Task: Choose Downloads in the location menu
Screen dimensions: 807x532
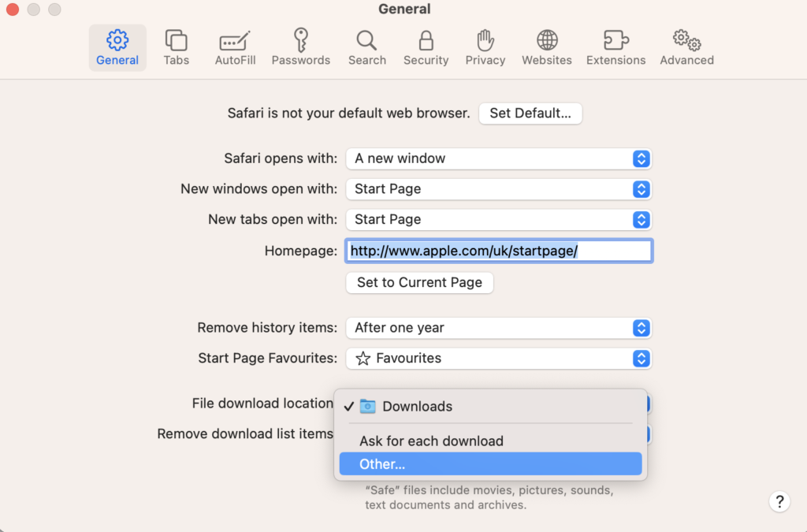Action: point(490,406)
